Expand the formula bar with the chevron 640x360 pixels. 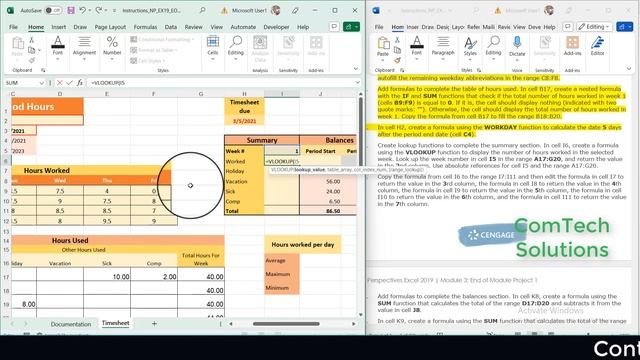tap(358, 83)
